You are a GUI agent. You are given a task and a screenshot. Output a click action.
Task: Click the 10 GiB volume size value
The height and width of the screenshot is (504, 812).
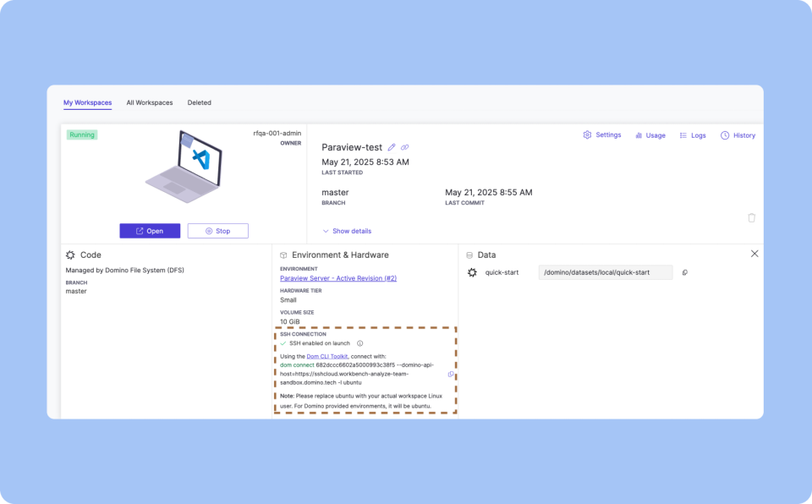pos(290,321)
